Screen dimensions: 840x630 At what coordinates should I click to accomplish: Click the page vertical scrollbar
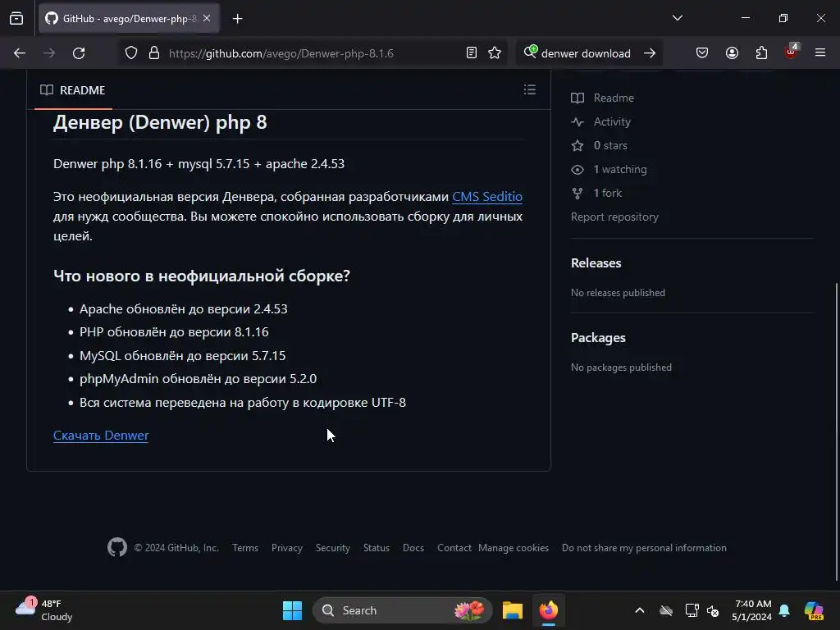836,431
